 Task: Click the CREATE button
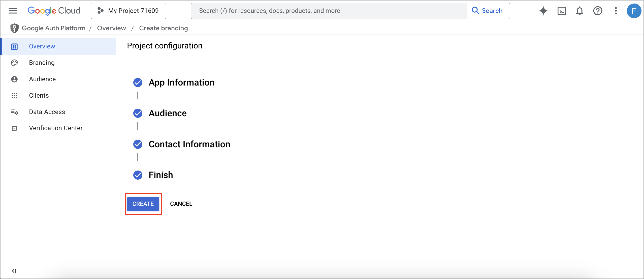[143, 204]
